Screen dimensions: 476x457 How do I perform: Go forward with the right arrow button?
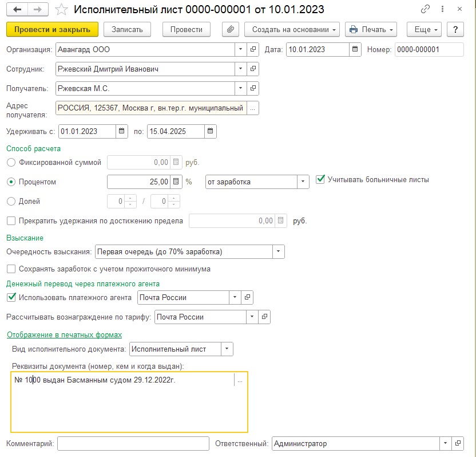(38, 9)
